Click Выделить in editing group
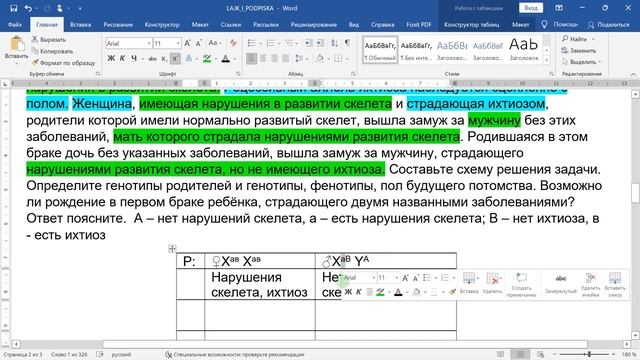The image size is (640, 360). tap(580, 62)
